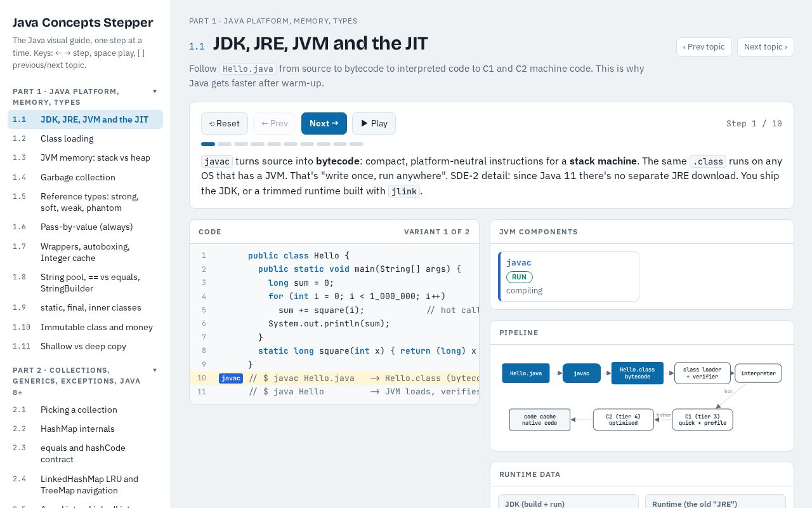The width and height of the screenshot is (812, 508).
Task: Select the javac pipeline node
Action: [582, 373]
